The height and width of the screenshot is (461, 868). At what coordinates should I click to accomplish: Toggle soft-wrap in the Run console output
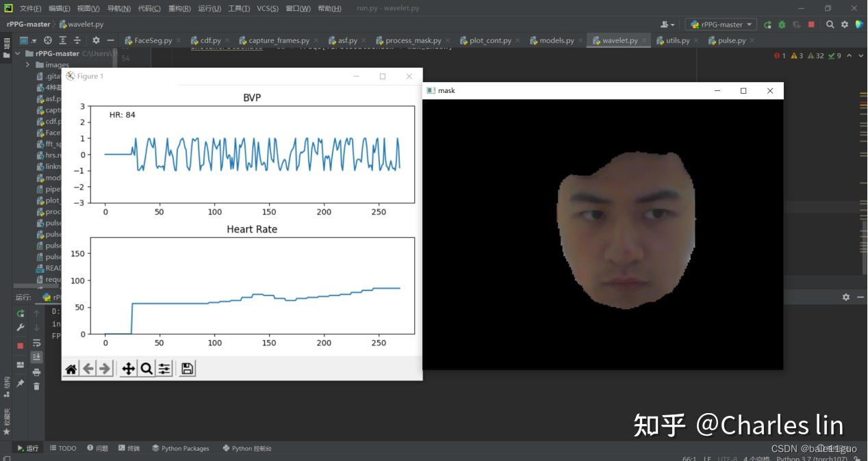[x=36, y=343]
